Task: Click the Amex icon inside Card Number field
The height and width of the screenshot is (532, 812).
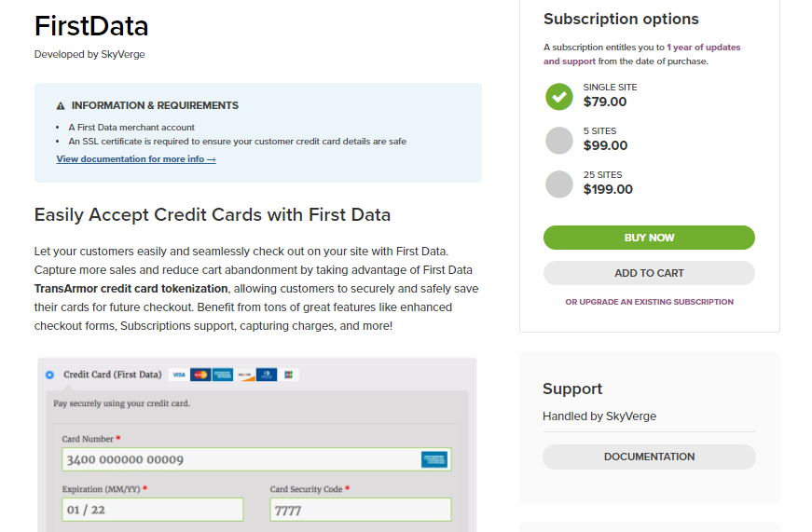Action: [x=434, y=459]
